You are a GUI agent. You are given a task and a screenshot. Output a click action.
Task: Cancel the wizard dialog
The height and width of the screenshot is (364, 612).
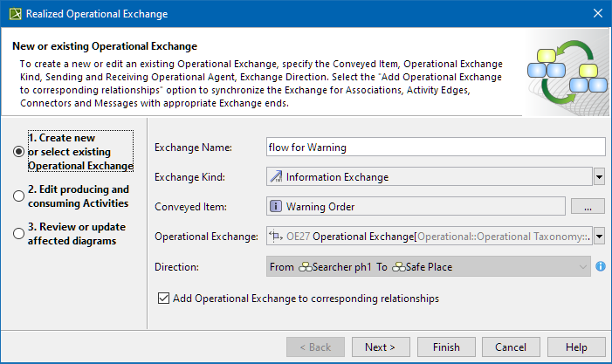(511, 347)
